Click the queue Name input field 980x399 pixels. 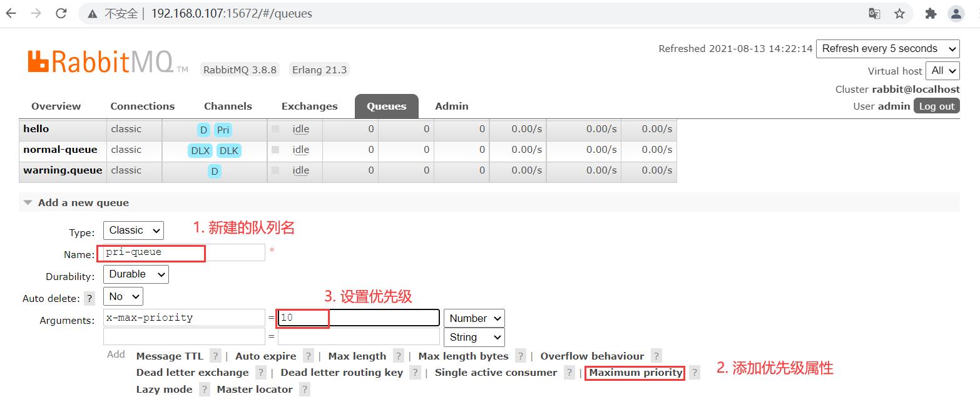tap(184, 252)
